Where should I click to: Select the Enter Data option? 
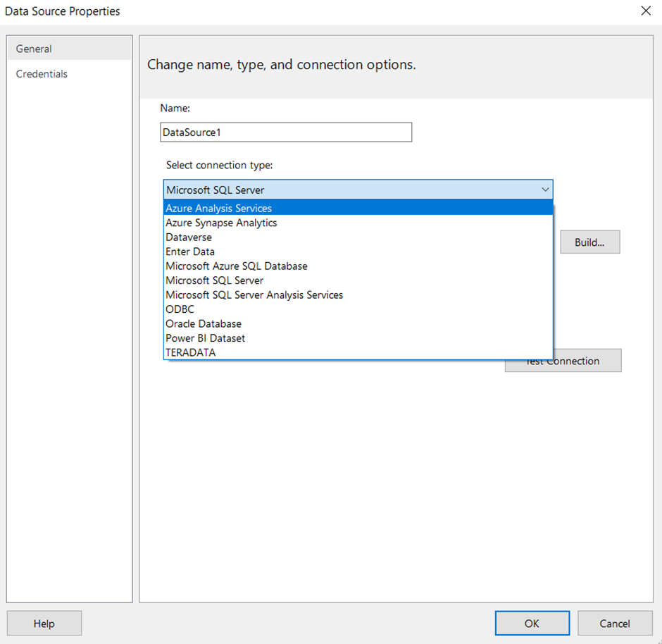358,252
